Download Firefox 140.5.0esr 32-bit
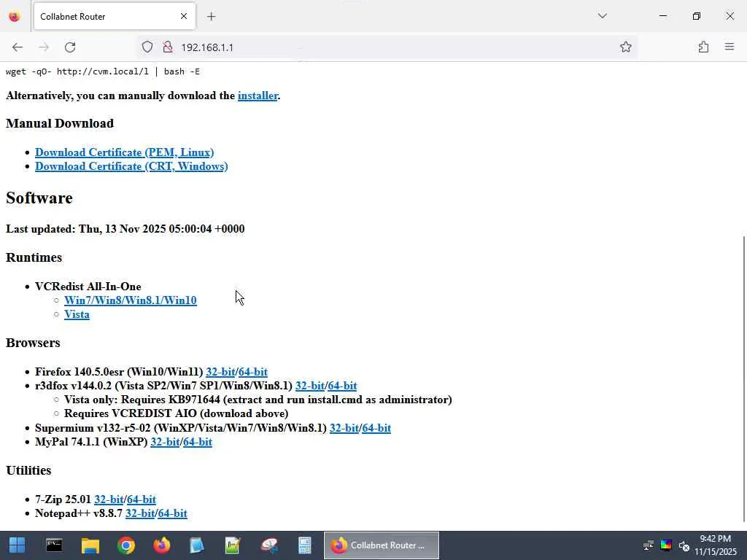 (x=220, y=372)
